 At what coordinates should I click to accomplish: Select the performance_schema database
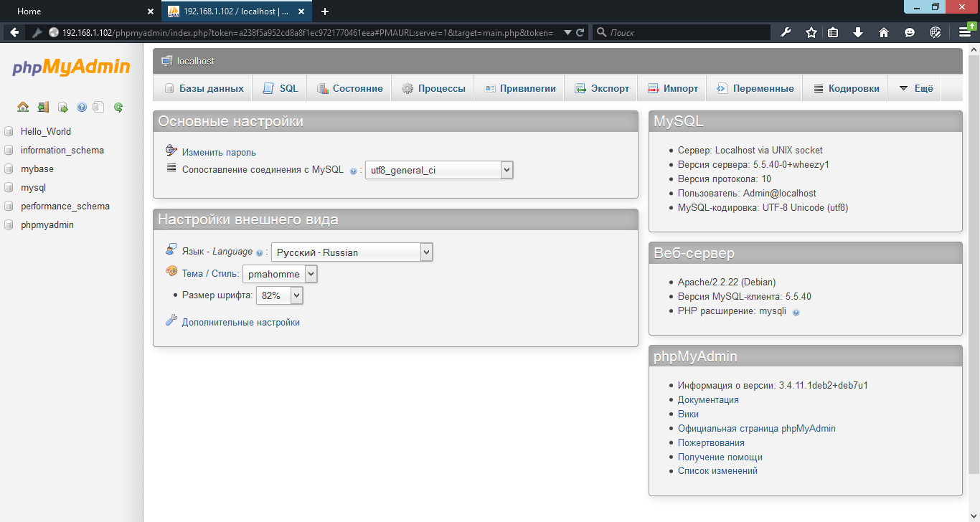(65, 207)
